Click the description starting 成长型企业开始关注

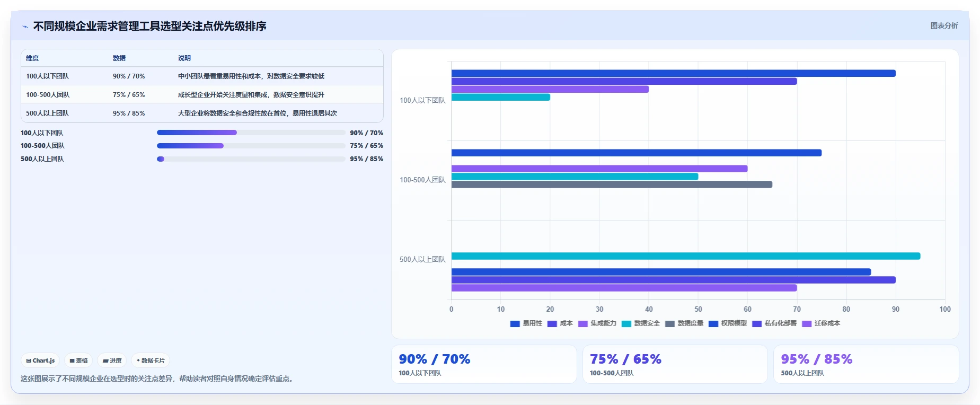[251, 95]
